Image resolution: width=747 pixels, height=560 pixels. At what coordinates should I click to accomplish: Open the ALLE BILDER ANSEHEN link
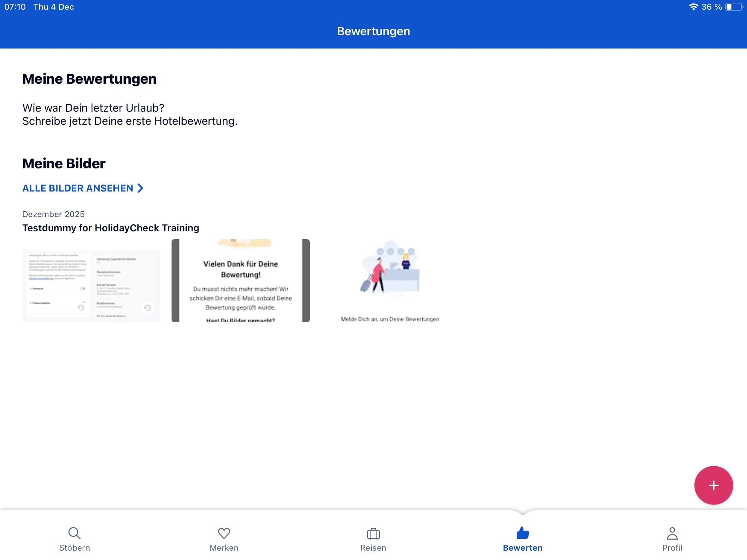tap(78, 188)
